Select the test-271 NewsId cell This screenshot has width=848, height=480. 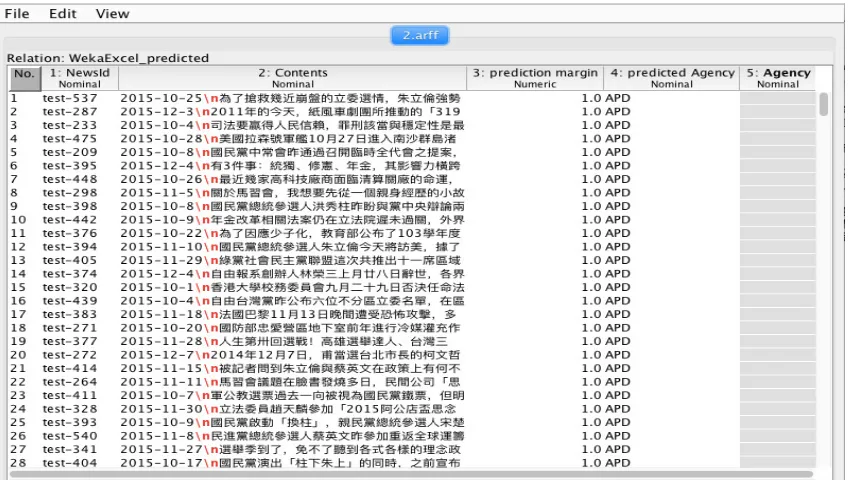[80, 328]
